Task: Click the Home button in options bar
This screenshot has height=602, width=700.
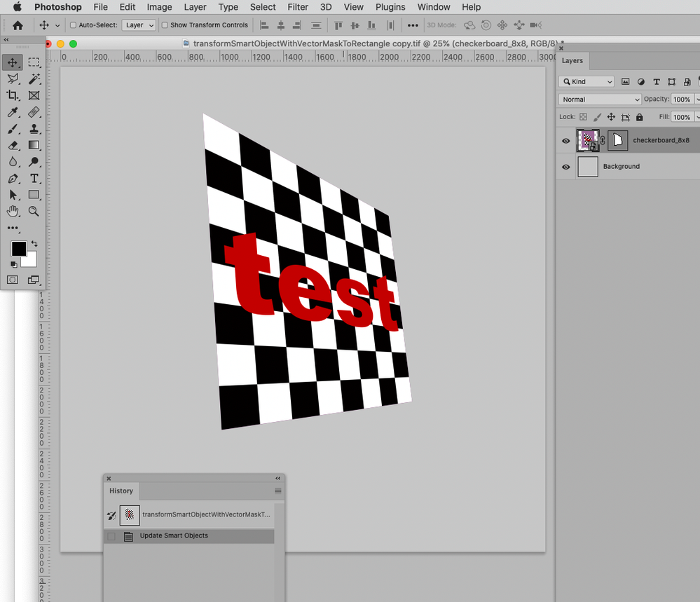Action: 18,25
